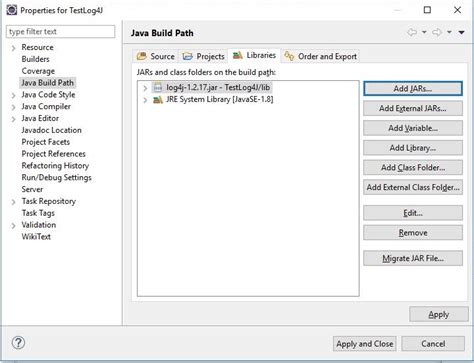Viewport: 474px width, 363px height.
Task: Focus the type filter text field
Action: coord(61,32)
